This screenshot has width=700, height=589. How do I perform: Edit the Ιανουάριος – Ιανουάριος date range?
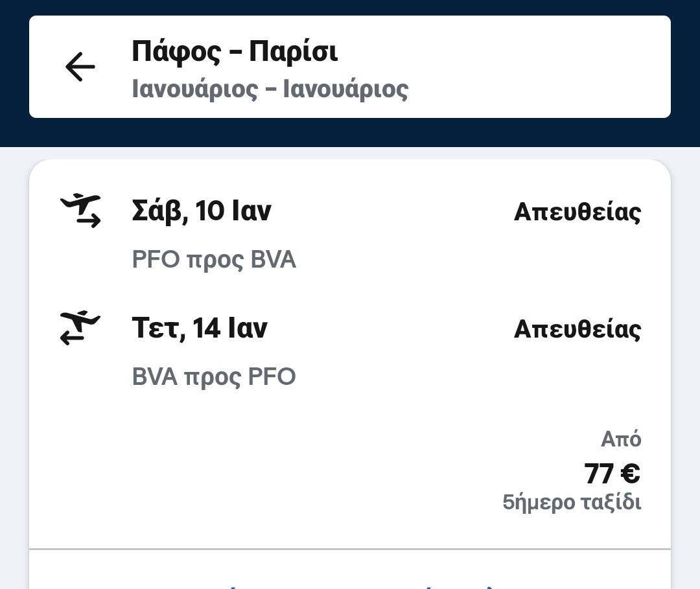click(x=270, y=89)
